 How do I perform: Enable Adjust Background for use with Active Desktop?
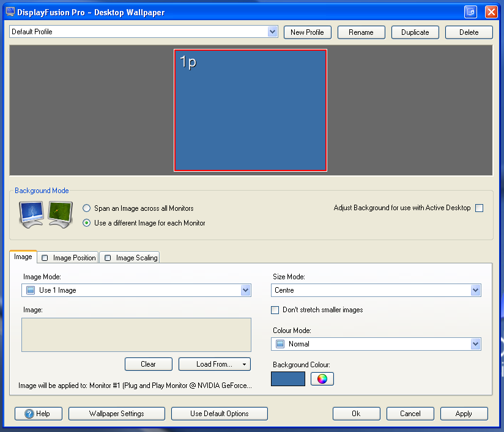(479, 208)
